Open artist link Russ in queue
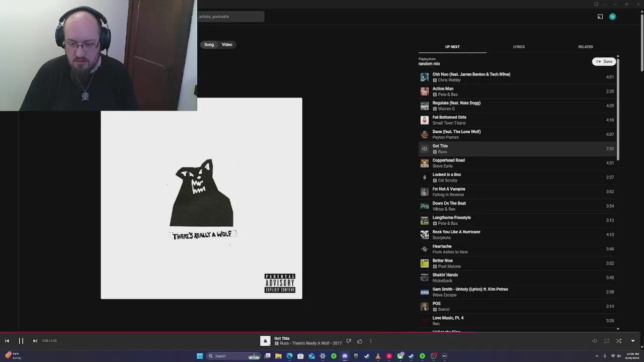Viewport: 644px width, 362px height. coord(442,152)
